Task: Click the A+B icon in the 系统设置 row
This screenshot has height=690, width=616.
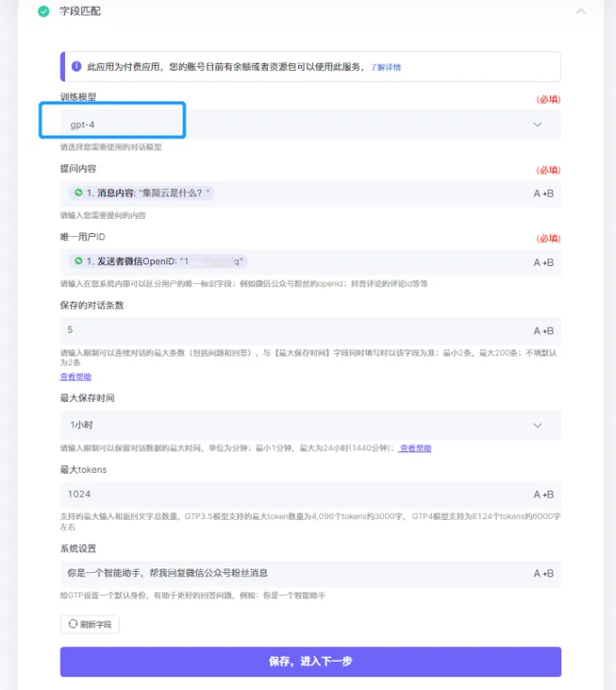Action: coord(543,574)
